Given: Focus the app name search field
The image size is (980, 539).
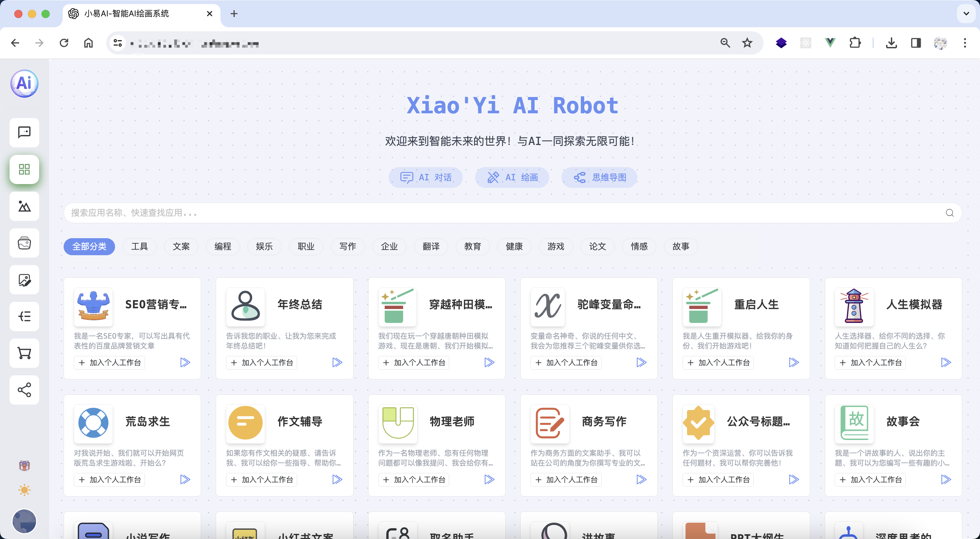Looking at the screenshot, I should point(513,213).
